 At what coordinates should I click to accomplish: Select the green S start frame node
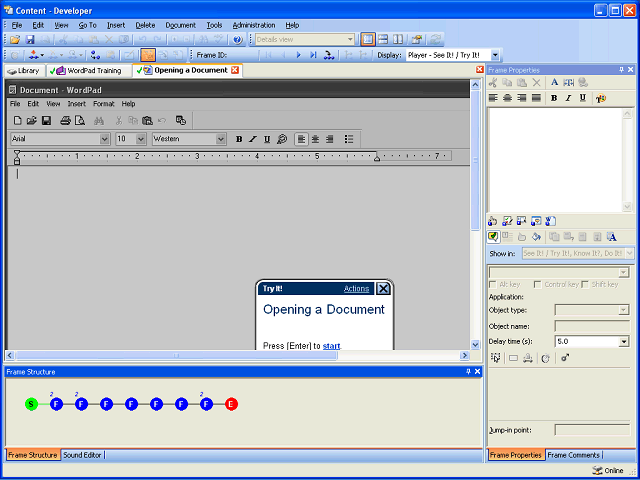click(31, 404)
